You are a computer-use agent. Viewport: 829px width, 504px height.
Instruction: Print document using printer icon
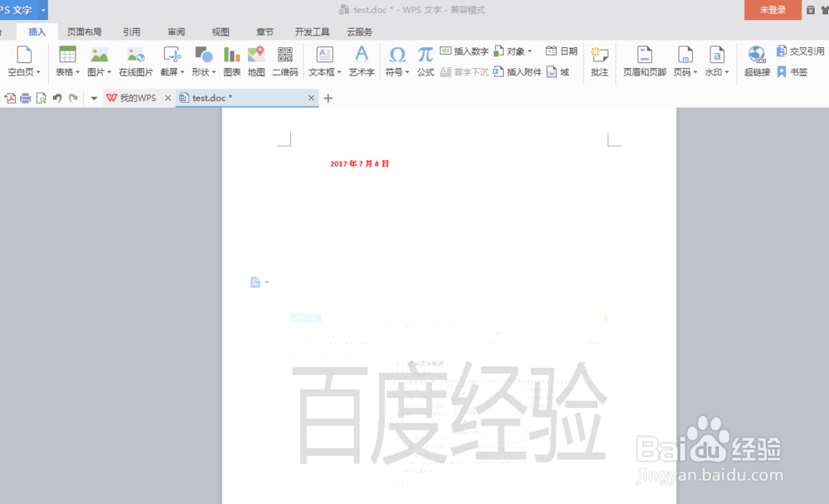coord(26,98)
